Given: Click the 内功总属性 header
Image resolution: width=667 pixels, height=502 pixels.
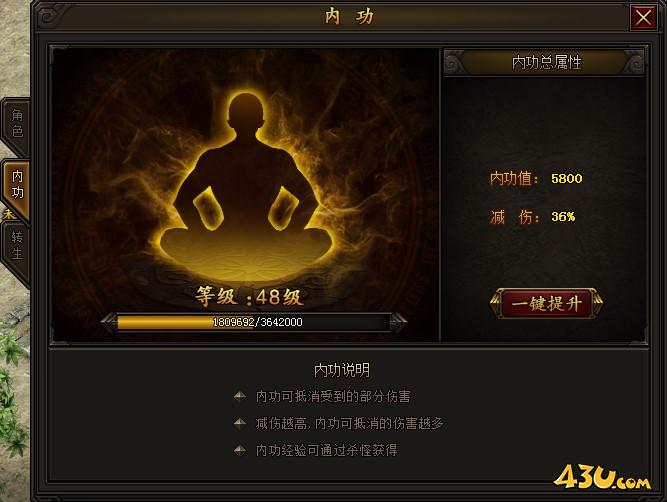Looking at the screenshot, I should (546, 63).
